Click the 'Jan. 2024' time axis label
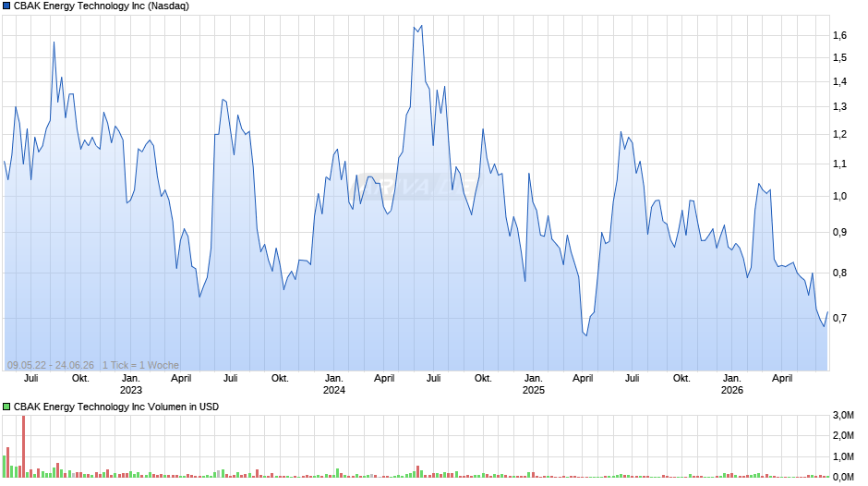The width and height of the screenshot is (868, 486). [x=333, y=384]
